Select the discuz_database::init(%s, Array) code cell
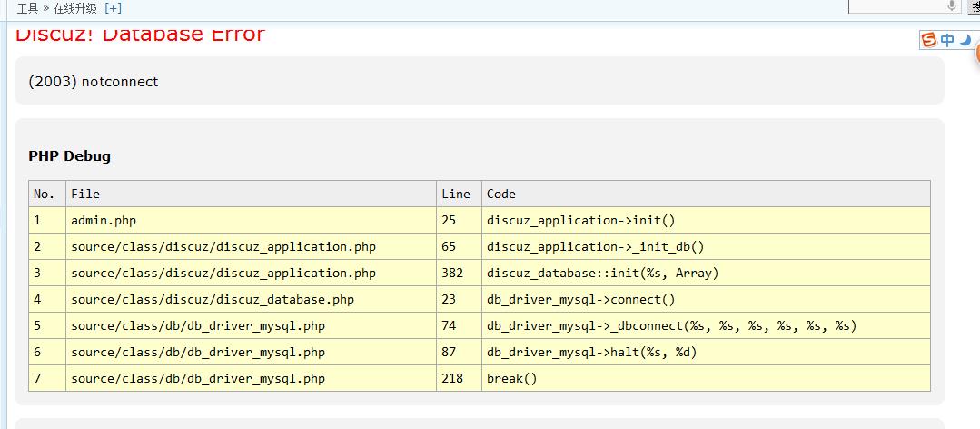Image resolution: width=980 pixels, height=429 pixels. 706,274
